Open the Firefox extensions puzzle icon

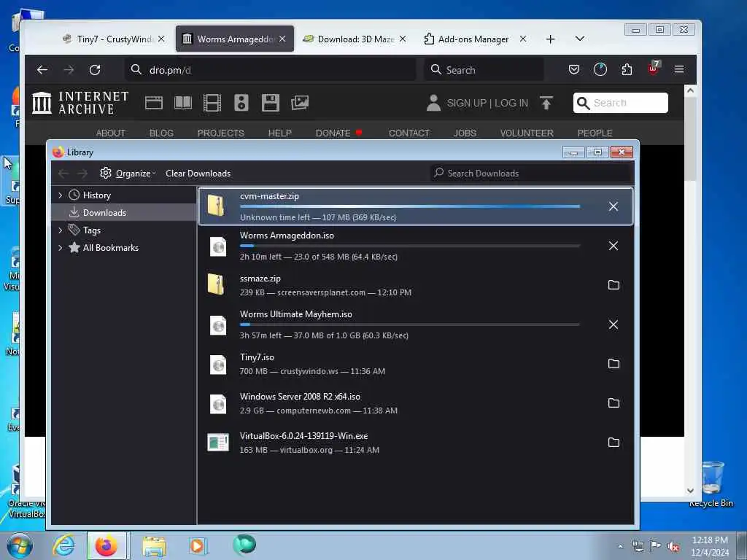click(627, 70)
